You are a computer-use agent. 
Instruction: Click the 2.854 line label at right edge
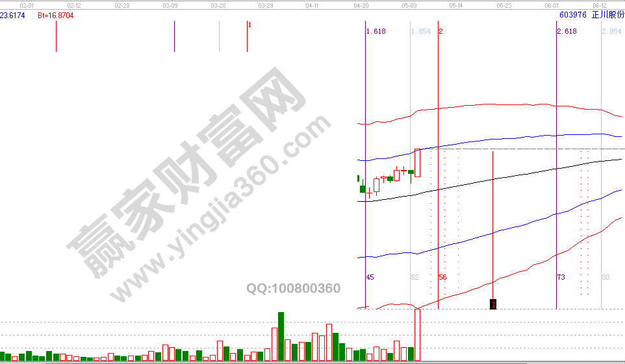coord(611,31)
